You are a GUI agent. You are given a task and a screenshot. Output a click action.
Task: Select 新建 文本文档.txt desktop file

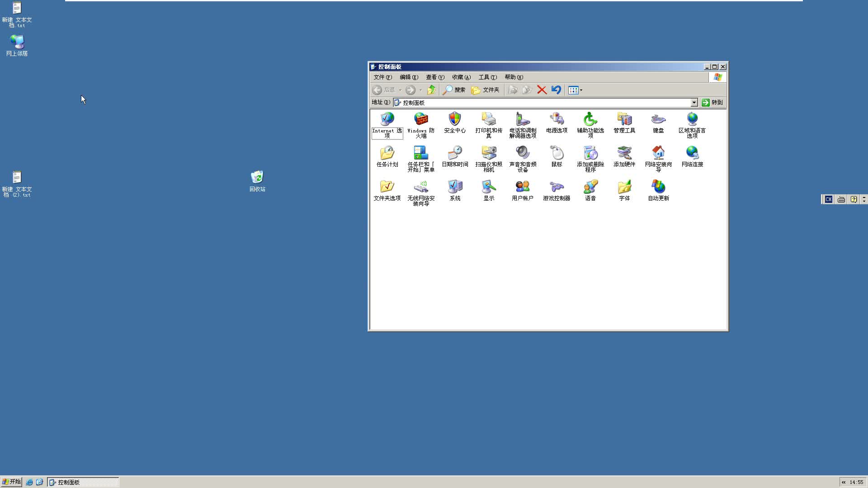tap(17, 15)
